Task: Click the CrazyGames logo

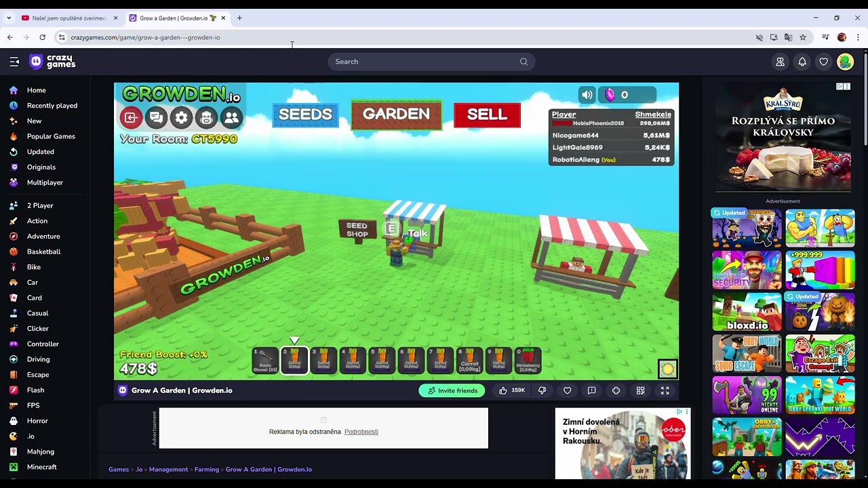Action: 53,62
